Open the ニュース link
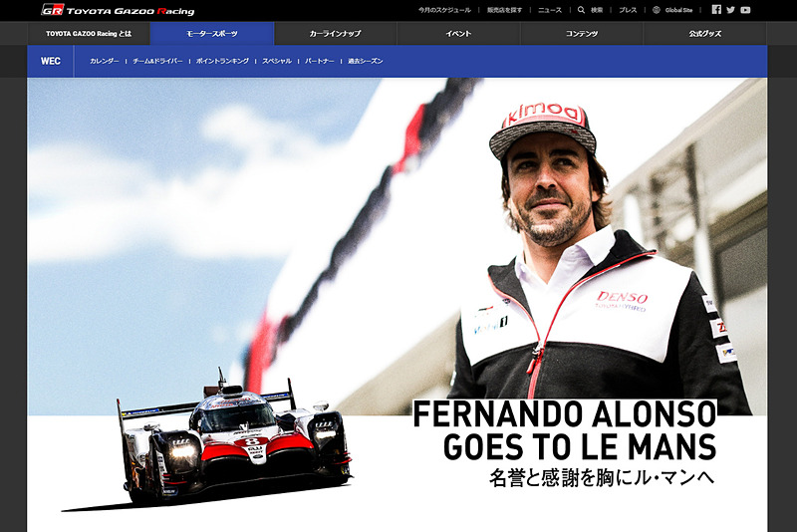Image resolution: width=797 pixels, height=532 pixels. coord(550,10)
